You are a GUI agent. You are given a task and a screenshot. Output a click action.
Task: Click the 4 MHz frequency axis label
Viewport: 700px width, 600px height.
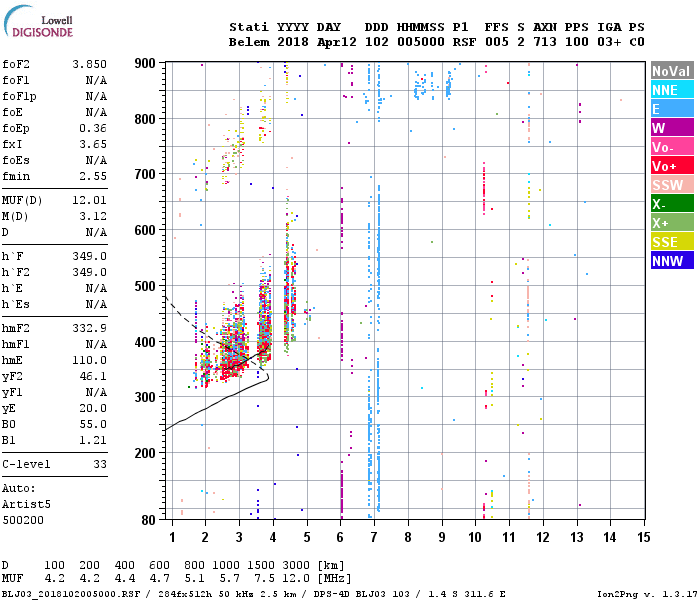[273, 537]
